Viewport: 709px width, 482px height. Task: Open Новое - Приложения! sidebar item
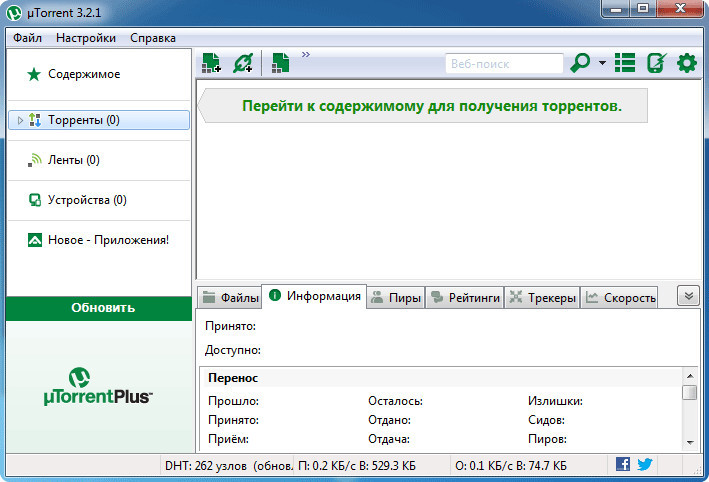(99, 240)
